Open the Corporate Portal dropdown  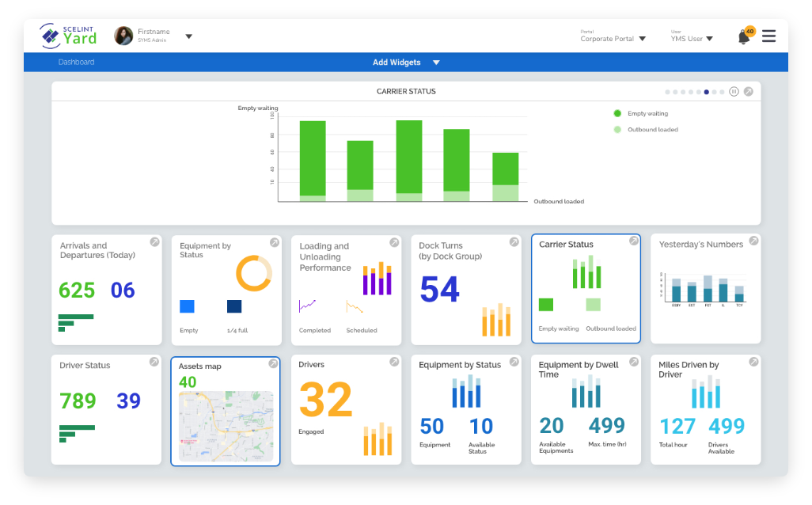click(x=642, y=39)
